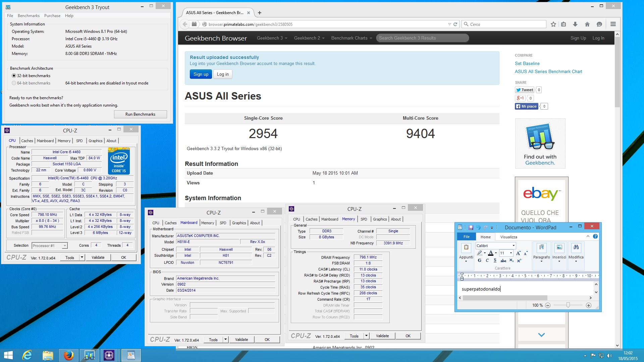The height and width of the screenshot is (362, 644).
Task: Open WordPad Help via the question mark
Action: (x=595, y=236)
